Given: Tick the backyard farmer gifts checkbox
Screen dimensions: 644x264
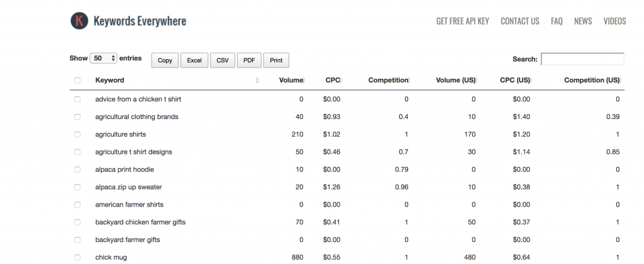Looking at the screenshot, I should tap(77, 239).
